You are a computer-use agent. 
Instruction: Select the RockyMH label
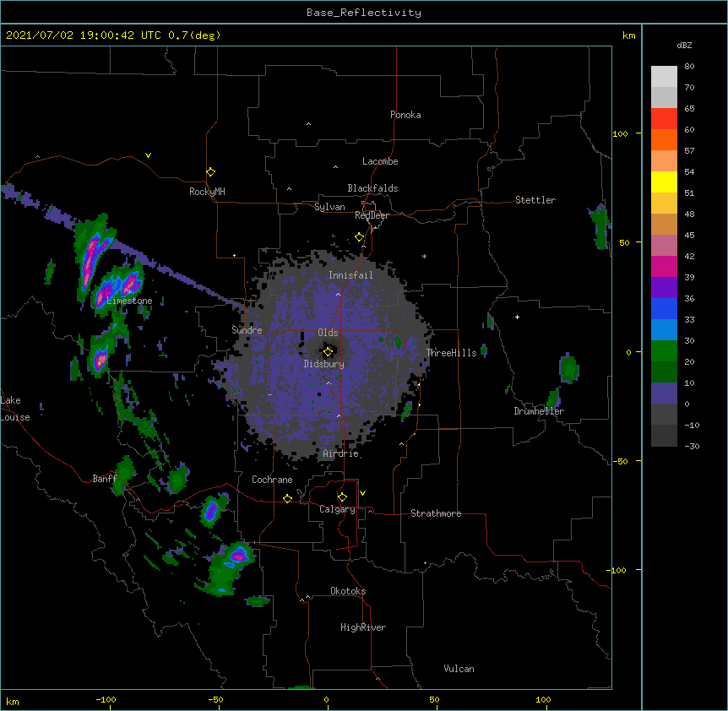pos(207,192)
